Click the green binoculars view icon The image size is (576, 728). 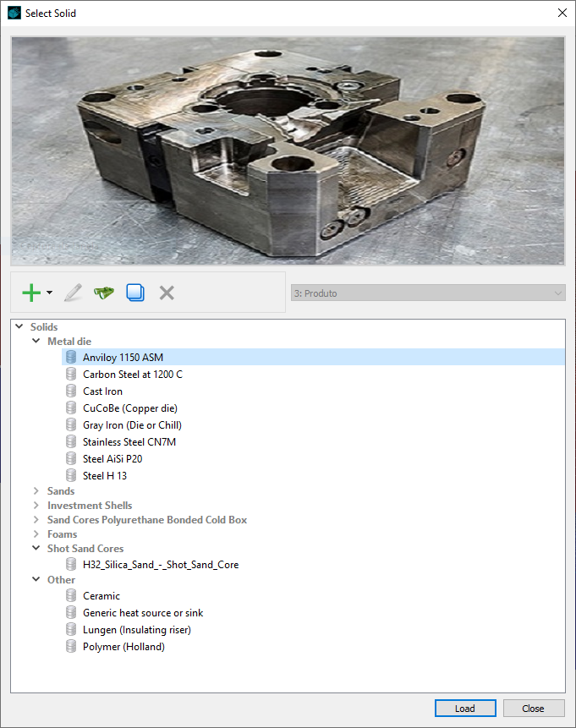click(103, 293)
